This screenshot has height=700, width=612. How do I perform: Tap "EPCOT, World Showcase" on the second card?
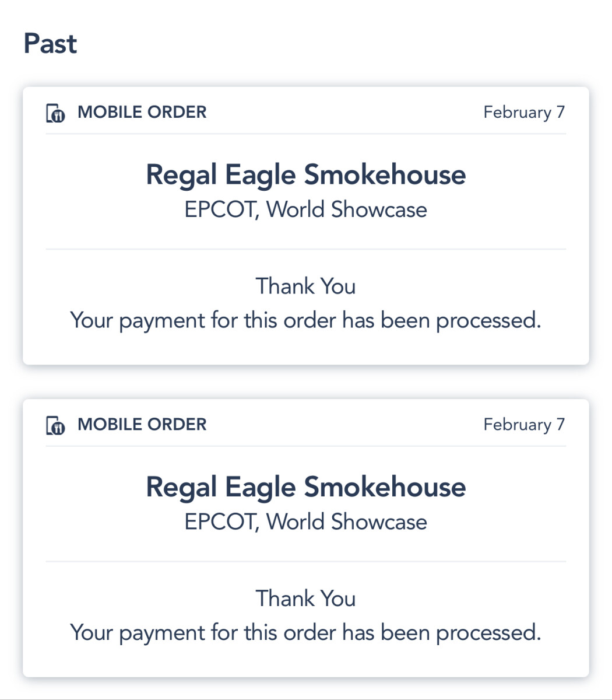[305, 521]
